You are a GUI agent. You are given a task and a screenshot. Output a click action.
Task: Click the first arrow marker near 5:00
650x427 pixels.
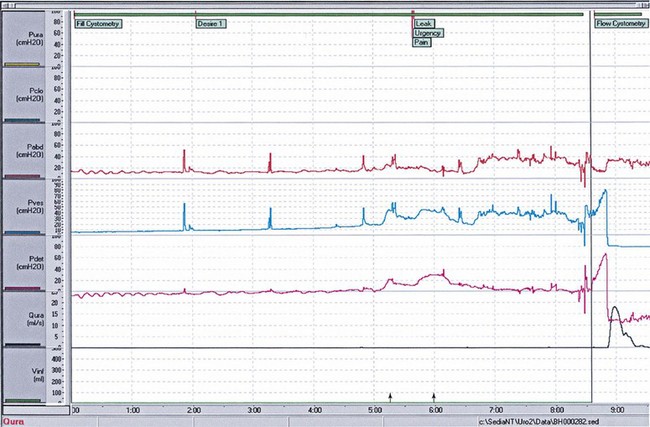pos(390,397)
